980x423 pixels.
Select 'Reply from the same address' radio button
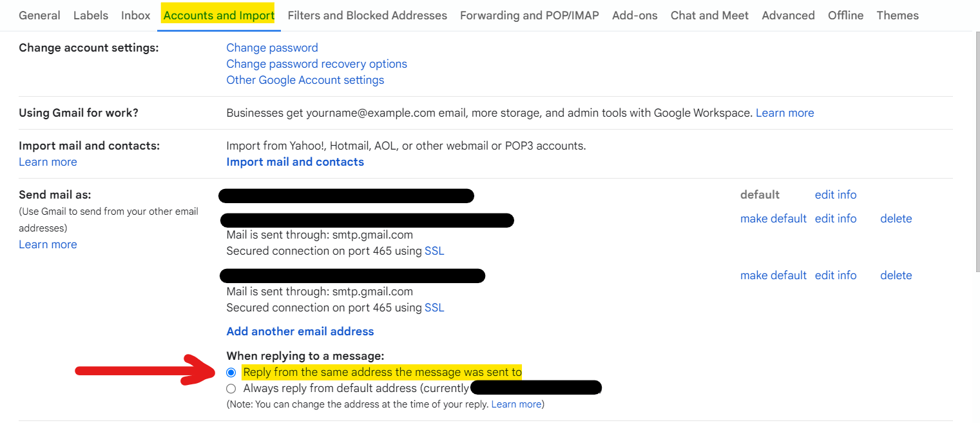[x=231, y=372]
